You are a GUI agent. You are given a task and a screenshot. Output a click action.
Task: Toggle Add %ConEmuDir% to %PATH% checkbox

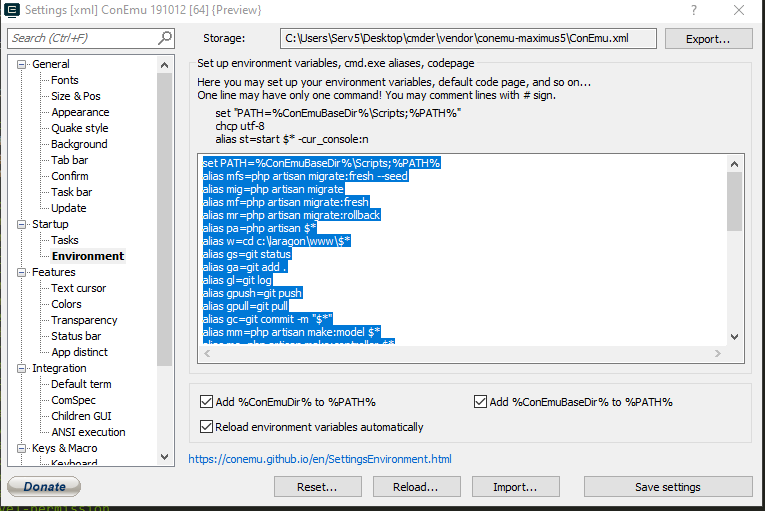click(x=206, y=402)
